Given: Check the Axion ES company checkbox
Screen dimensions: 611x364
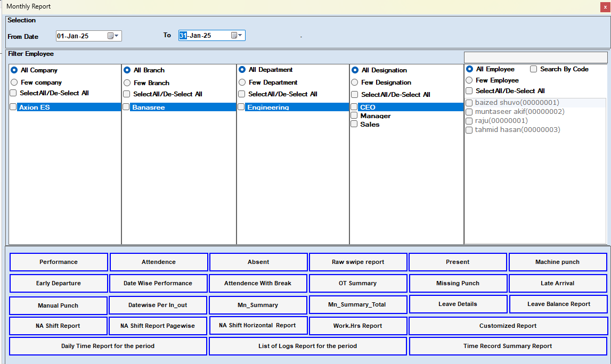Looking at the screenshot, I should pyautogui.click(x=13, y=107).
